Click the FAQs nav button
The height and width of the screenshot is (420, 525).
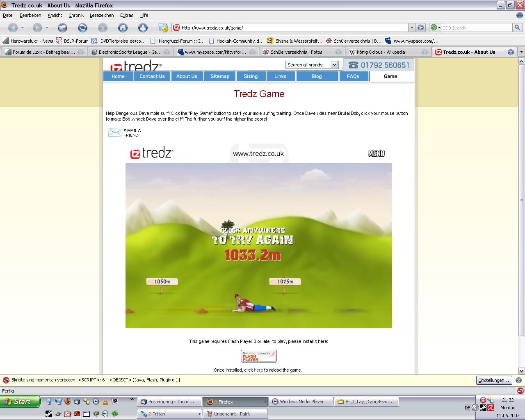[353, 76]
